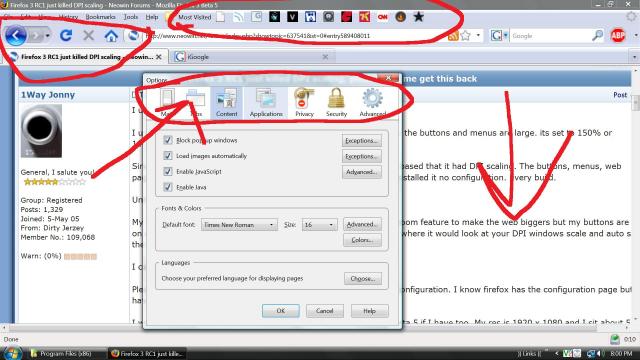Open Exceptions for Load images automatically

click(362, 156)
